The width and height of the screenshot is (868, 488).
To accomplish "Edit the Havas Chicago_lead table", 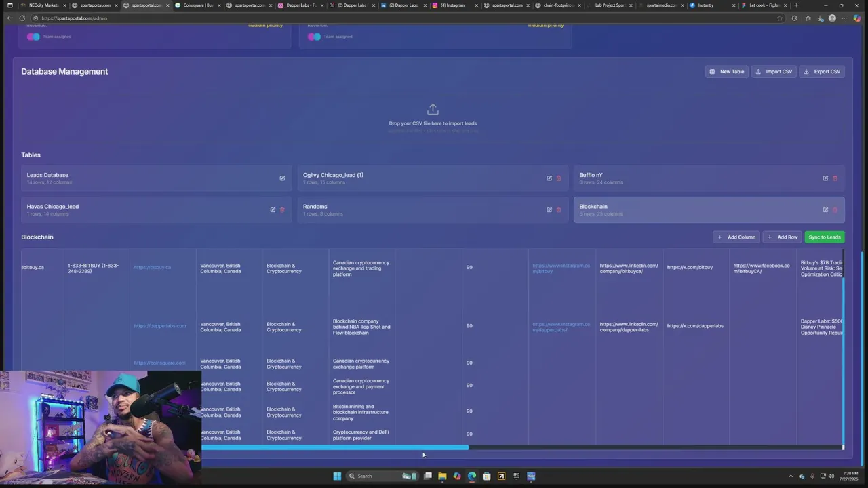I will [273, 209].
